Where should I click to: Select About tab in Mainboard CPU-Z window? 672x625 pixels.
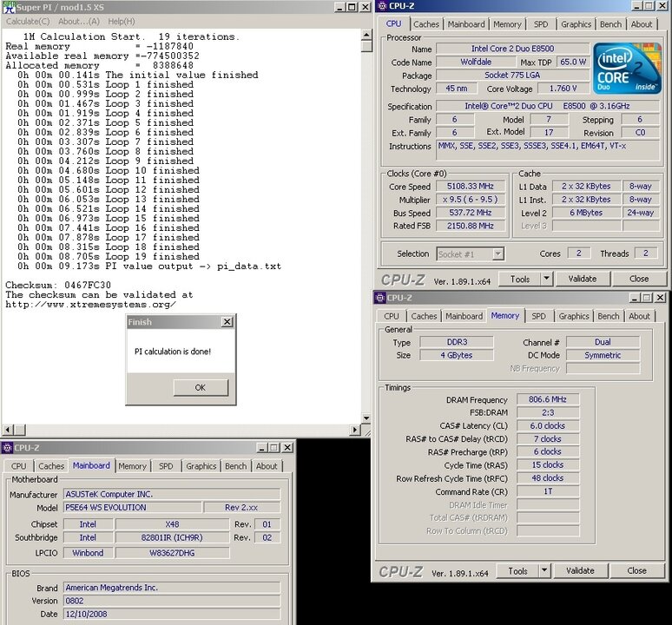pyautogui.click(x=267, y=466)
